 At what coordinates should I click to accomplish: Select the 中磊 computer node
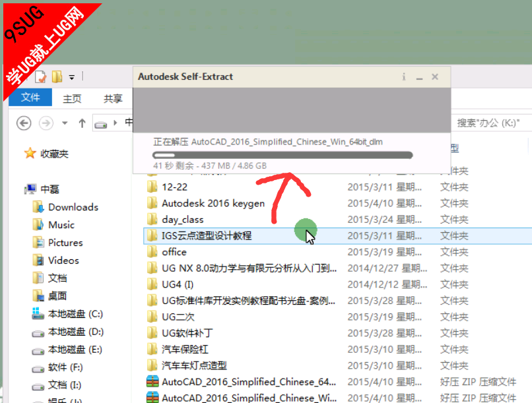[42, 189]
